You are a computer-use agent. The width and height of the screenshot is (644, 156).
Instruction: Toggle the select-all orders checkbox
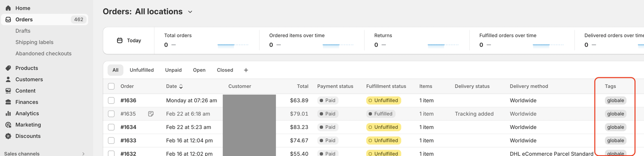[111, 86]
